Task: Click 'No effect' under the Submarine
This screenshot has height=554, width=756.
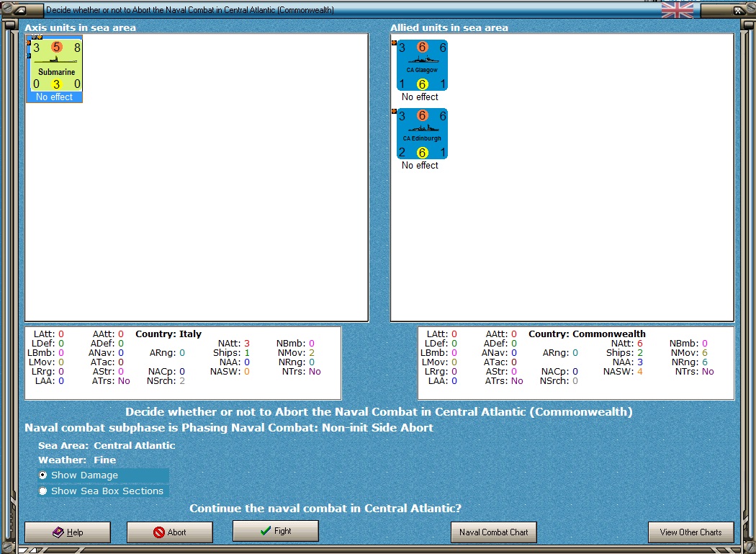Action: point(54,97)
